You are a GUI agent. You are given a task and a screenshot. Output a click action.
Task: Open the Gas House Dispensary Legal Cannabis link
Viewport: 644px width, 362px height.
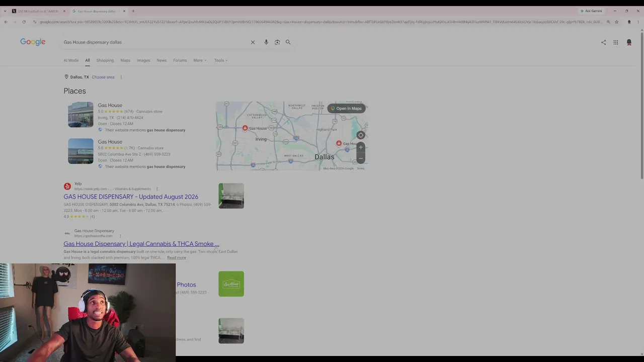coord(141,244)
